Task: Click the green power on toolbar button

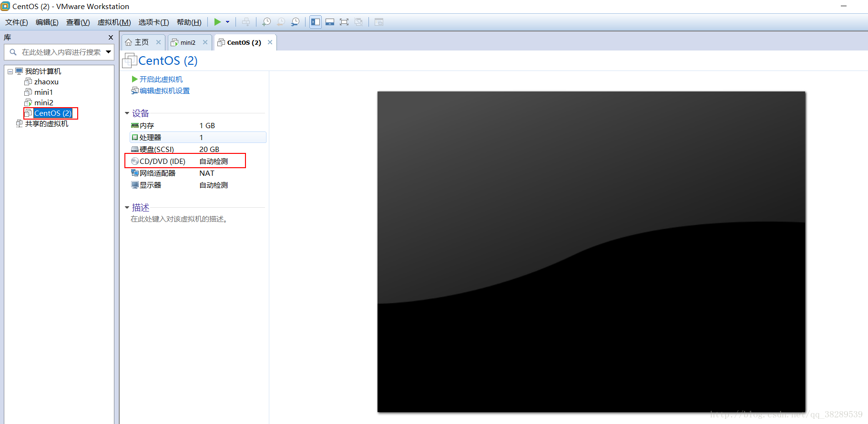Action: (217, 22)
